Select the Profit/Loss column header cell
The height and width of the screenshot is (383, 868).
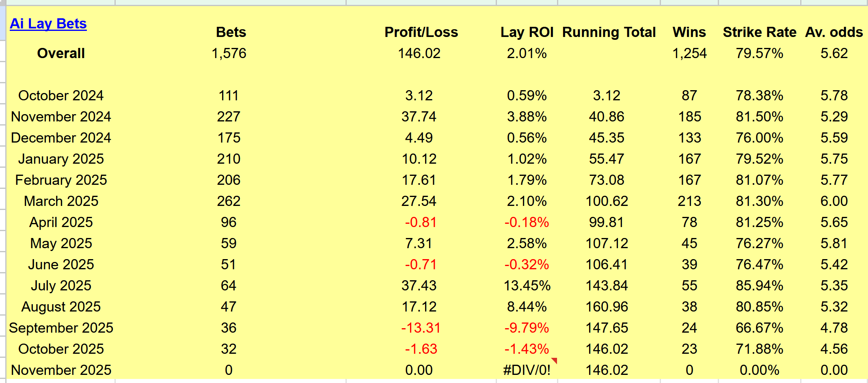click(421, 32)
